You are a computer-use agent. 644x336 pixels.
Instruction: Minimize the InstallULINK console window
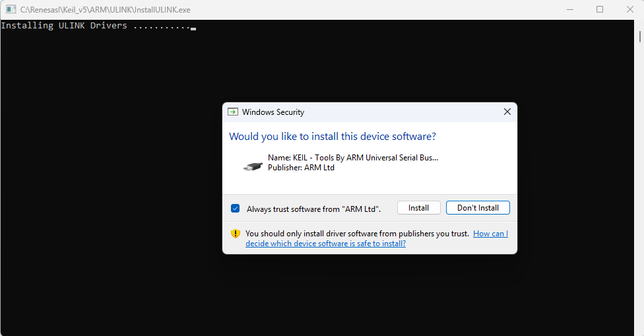[x=569, y=10]
